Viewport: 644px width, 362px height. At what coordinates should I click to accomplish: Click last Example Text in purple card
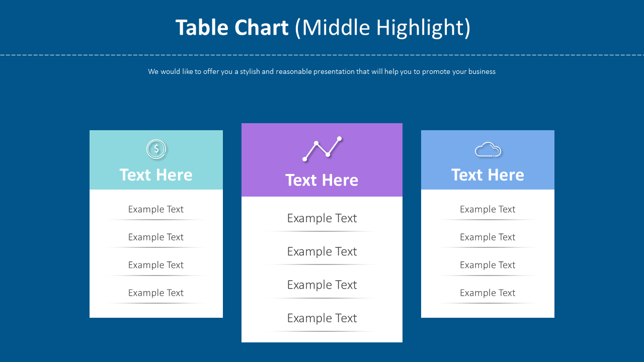322,318
